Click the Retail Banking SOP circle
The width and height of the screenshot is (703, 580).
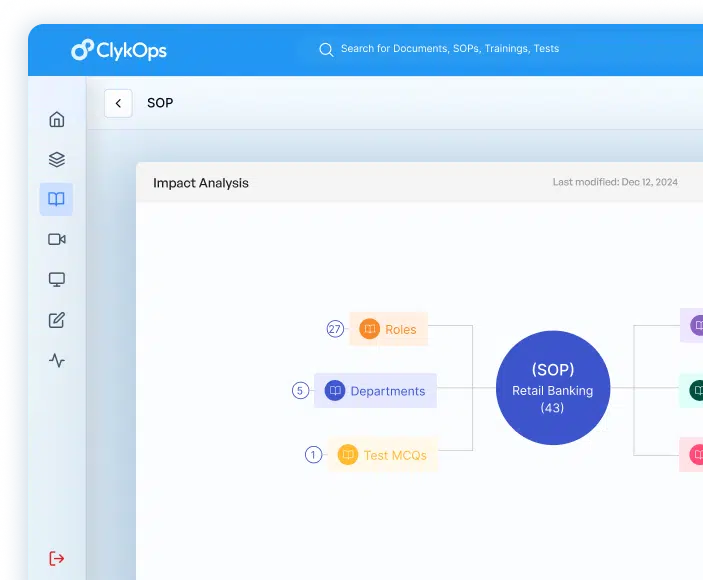(553, 388)
